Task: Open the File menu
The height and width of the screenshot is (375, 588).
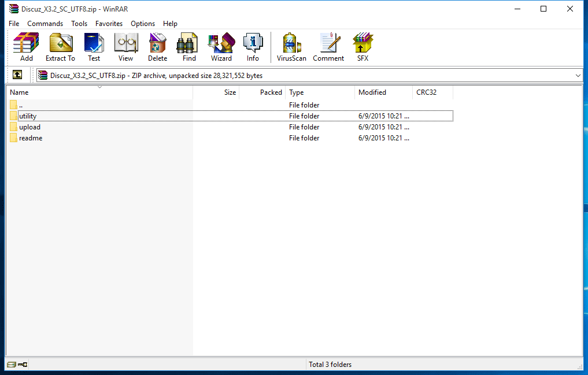Action: 14,23
